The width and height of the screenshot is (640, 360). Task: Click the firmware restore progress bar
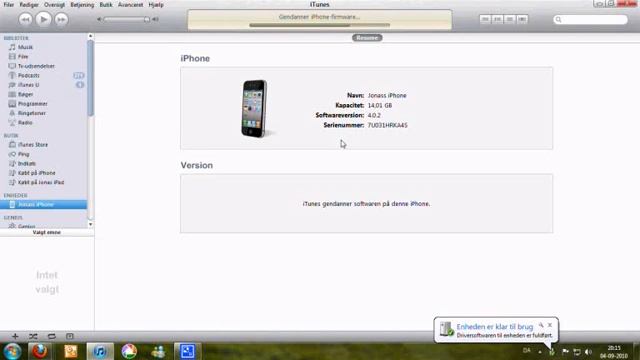coord(320,25)
